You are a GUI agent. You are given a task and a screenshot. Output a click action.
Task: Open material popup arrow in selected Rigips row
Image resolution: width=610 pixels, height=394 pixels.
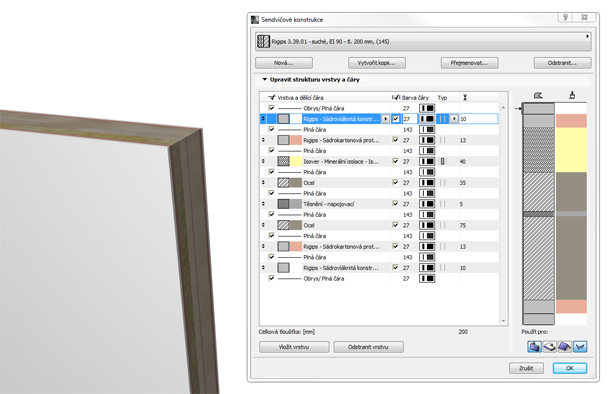(x=385, y=119)
